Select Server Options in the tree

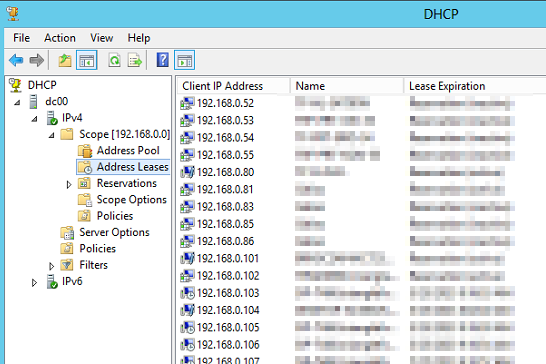point(114,232)
